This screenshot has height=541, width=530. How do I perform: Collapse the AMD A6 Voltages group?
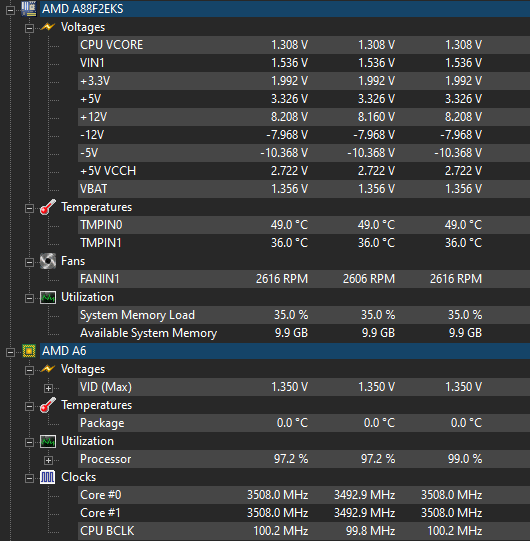pyautogui.click(x=29, y=370)
